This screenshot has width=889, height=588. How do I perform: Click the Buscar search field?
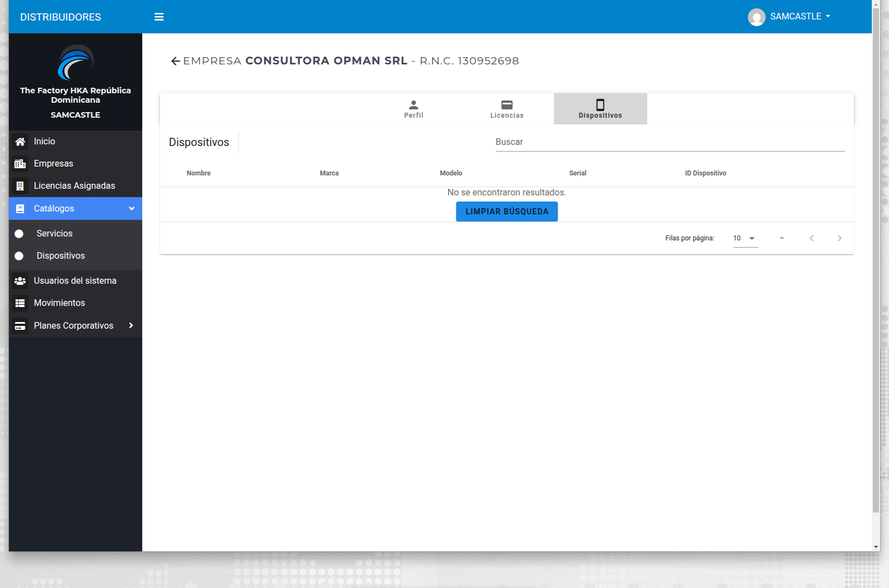coord(670,142)
